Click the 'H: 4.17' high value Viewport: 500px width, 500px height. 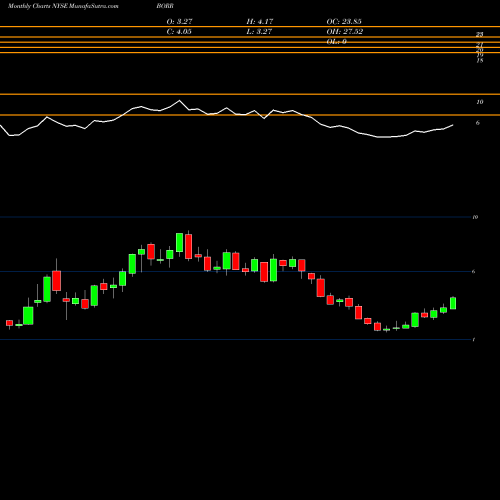(260, 22)
